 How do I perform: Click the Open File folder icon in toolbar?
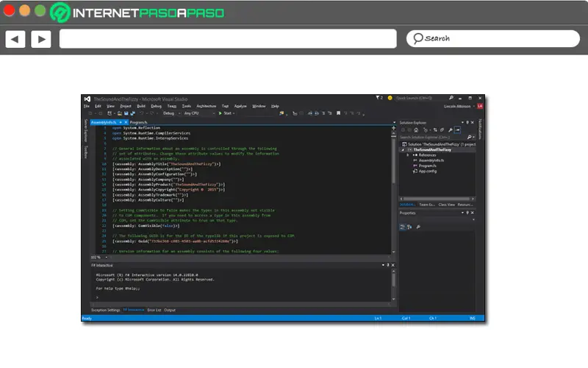(x=120, y=113)
